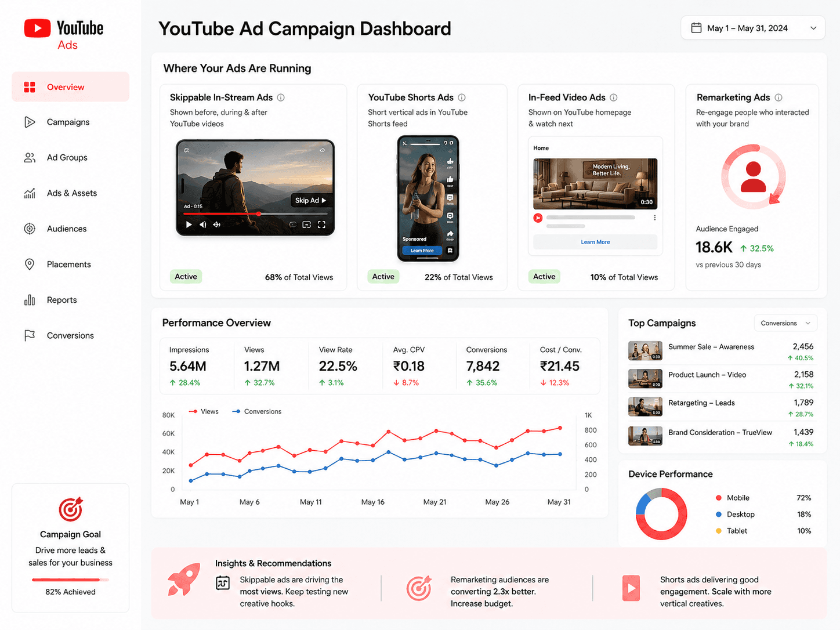The height and width of the screenshot is (630, 840).
Task: Click the Campaign Goal progress bar
Action: pos(71,580)
